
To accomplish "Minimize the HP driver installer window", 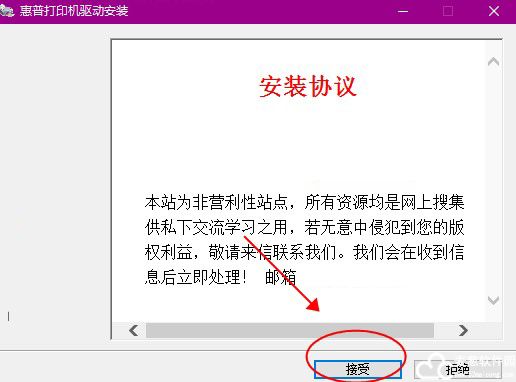I will (x=403, y=11).
